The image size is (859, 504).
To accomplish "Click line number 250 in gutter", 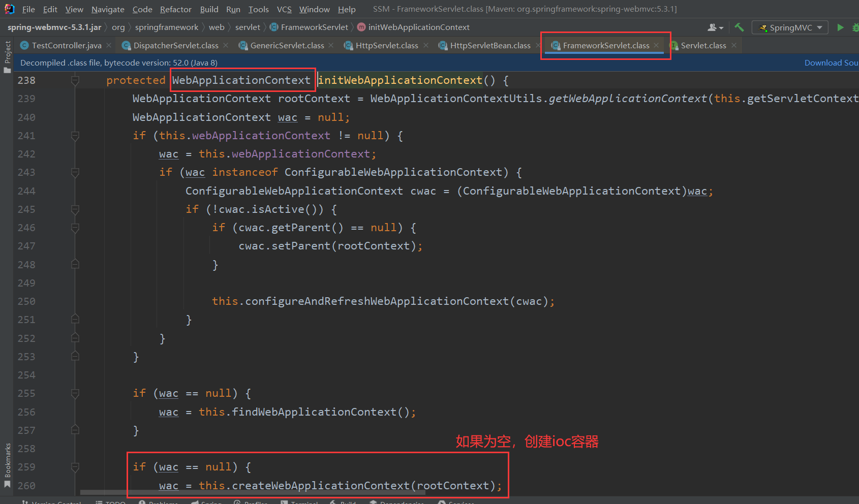I will [x=26, y=301].
